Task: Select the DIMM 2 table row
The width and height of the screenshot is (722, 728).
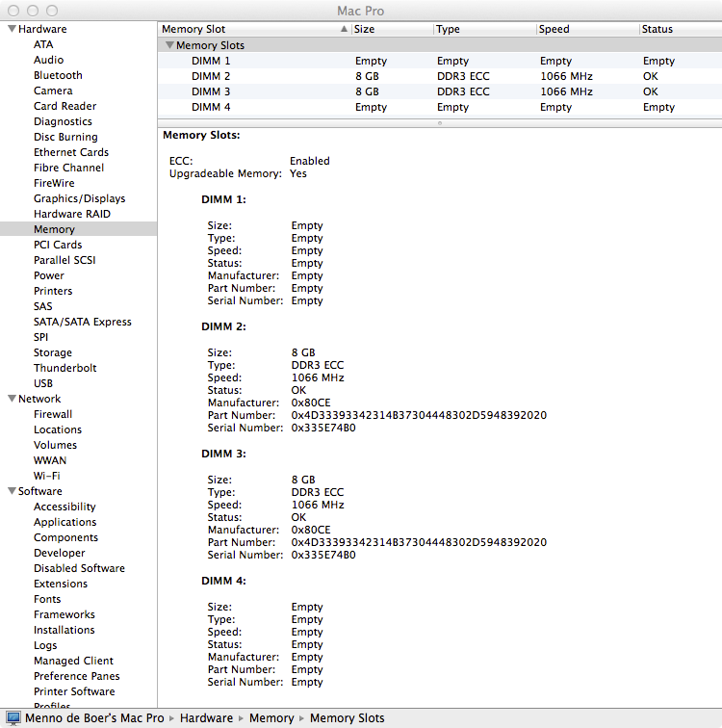Action: click(x=440, y=76)
